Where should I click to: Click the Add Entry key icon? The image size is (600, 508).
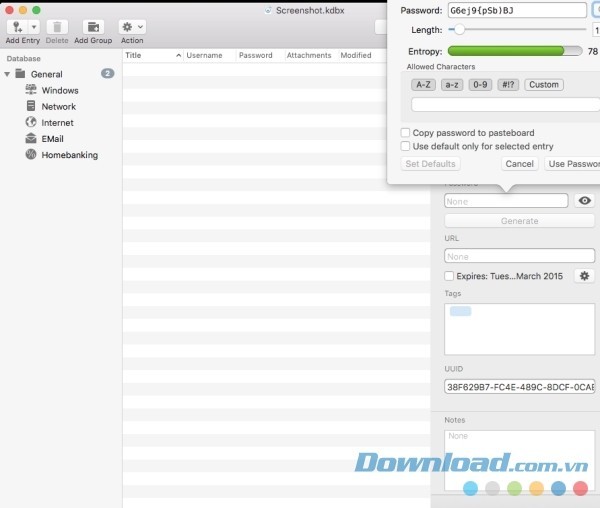tap(16, 26)
